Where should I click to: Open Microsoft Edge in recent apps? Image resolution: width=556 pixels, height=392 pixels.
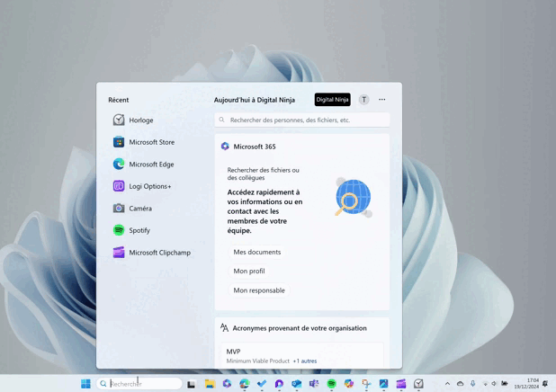click(x=151, y=165)
